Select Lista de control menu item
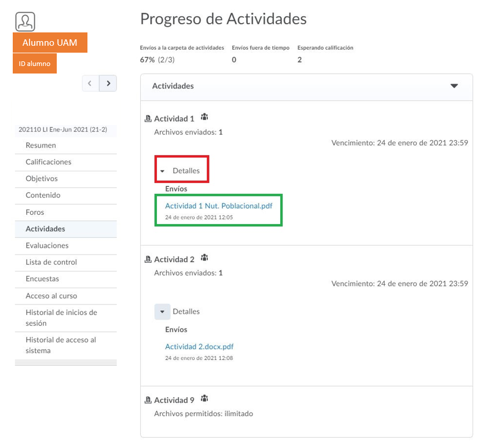 tap(51, 262)
